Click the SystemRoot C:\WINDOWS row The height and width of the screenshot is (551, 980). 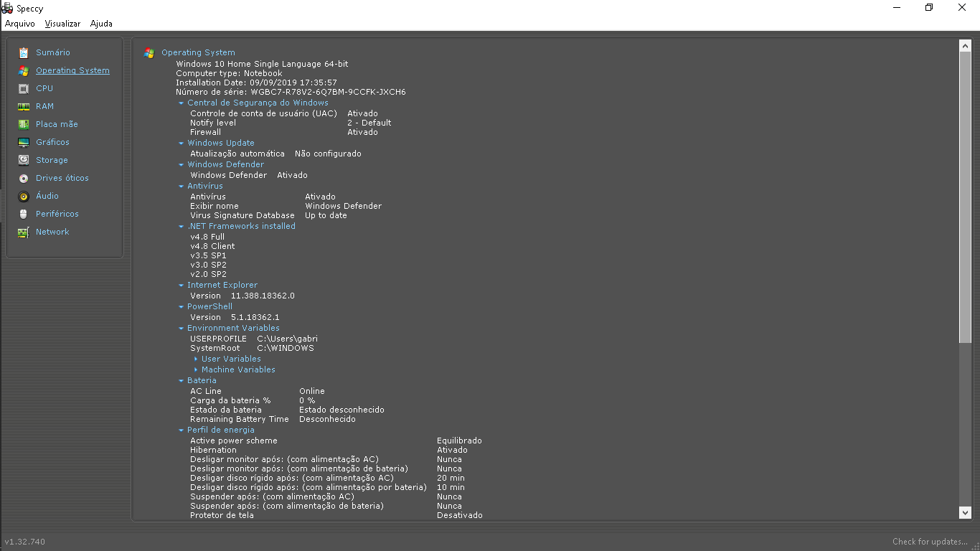point(252,348)
